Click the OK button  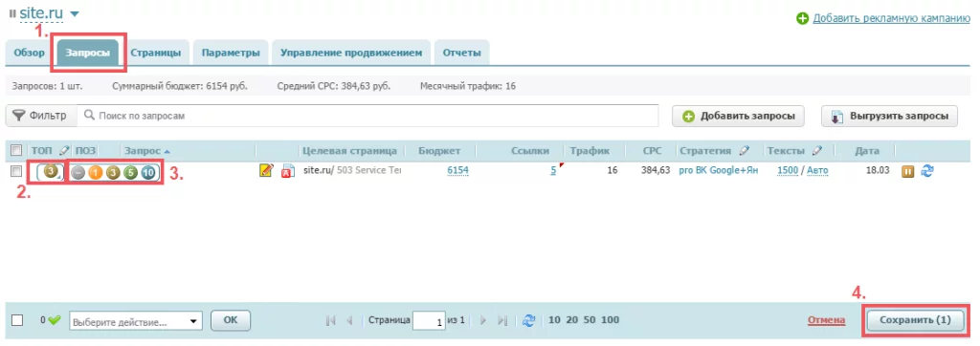pyautogui.click(x=231, y=320)
